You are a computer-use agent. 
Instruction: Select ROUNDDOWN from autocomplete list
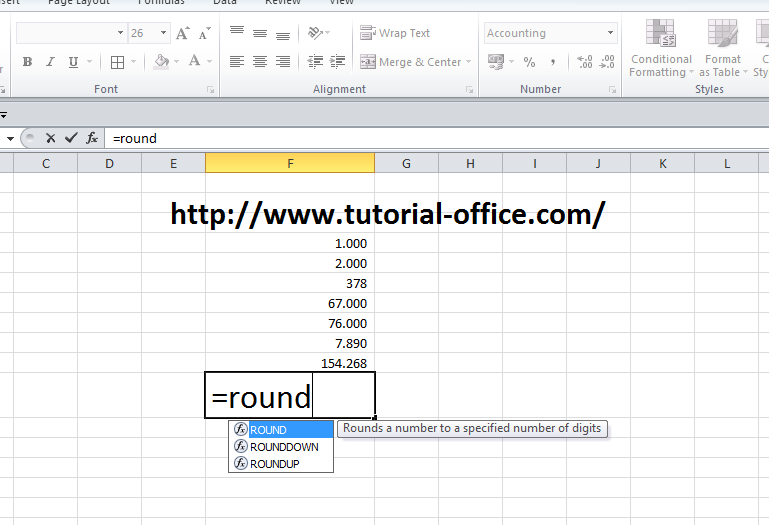coord(281,447)
